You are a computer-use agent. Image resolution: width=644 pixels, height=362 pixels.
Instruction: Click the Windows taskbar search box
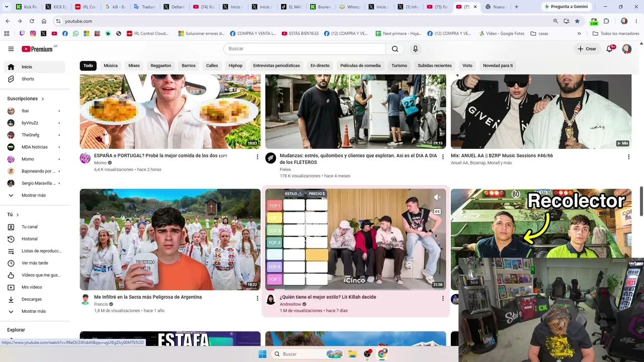308,354
